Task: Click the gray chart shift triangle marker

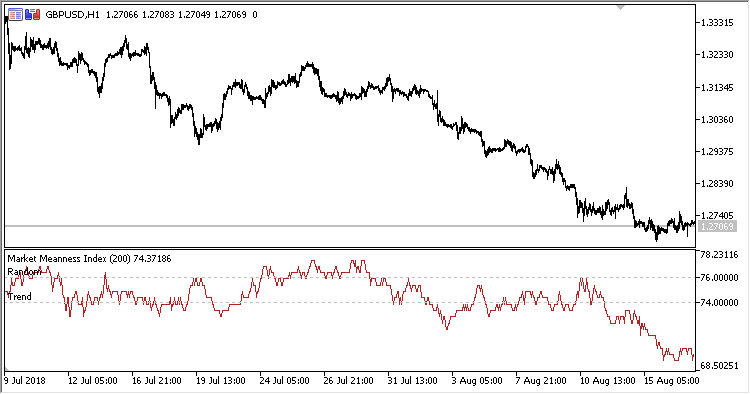Action: coord(620,8)
